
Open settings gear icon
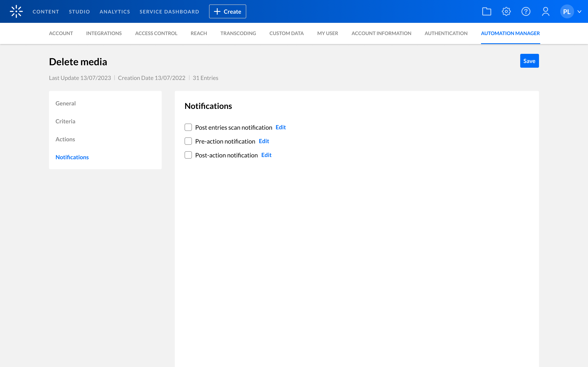[506, 11]
